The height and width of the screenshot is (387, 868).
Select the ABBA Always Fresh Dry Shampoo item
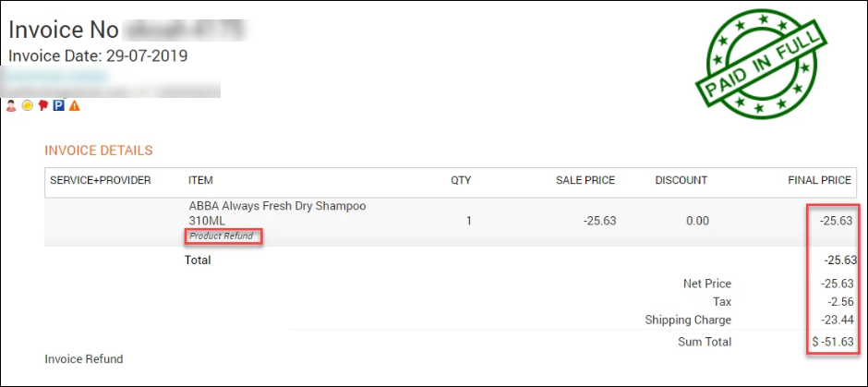pos(277,213)
